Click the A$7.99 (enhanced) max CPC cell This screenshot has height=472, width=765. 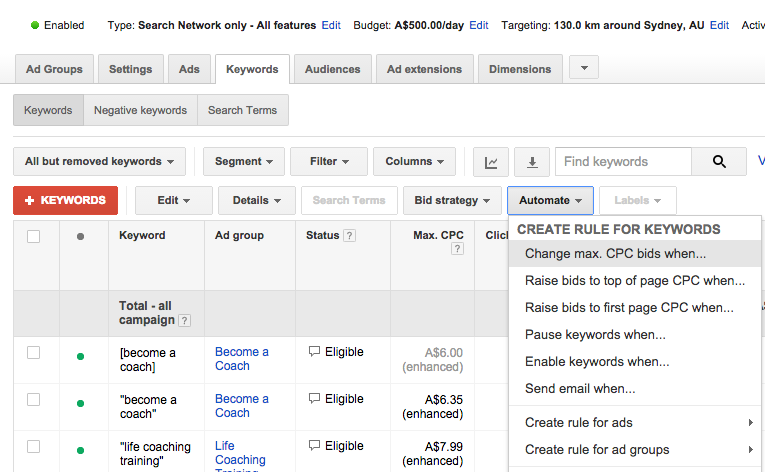(x=433, y=453)
